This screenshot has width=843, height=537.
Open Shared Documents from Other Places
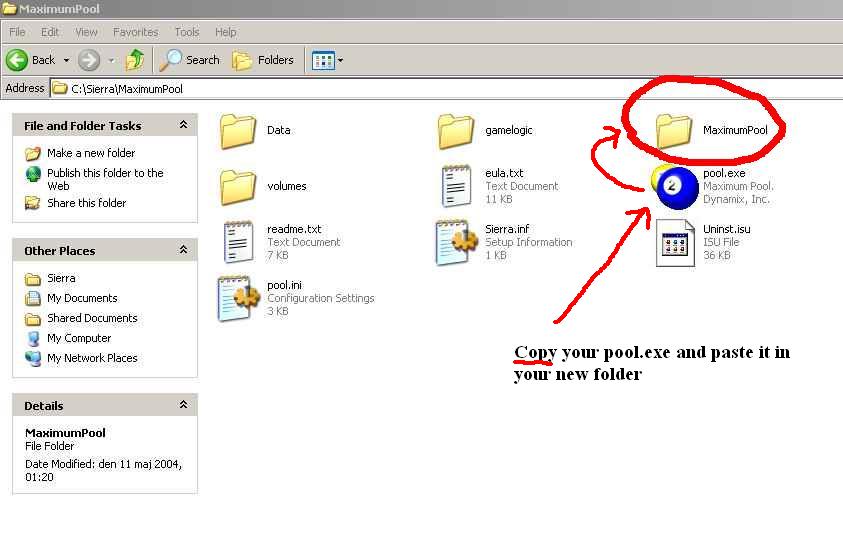click(x=92, y=318)
